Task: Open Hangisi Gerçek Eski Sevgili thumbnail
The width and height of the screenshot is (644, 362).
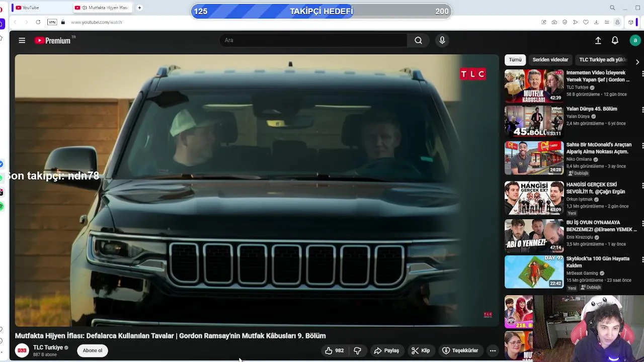Action: coord(534,198)
